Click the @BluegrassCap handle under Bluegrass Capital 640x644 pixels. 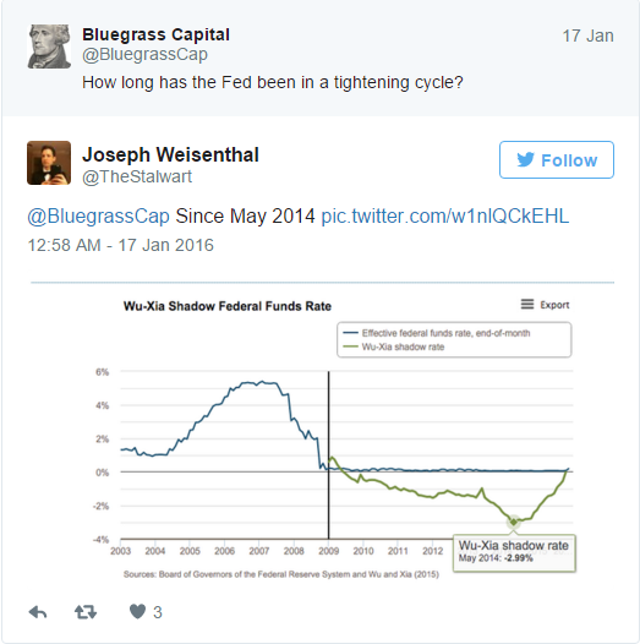[145, 55]
